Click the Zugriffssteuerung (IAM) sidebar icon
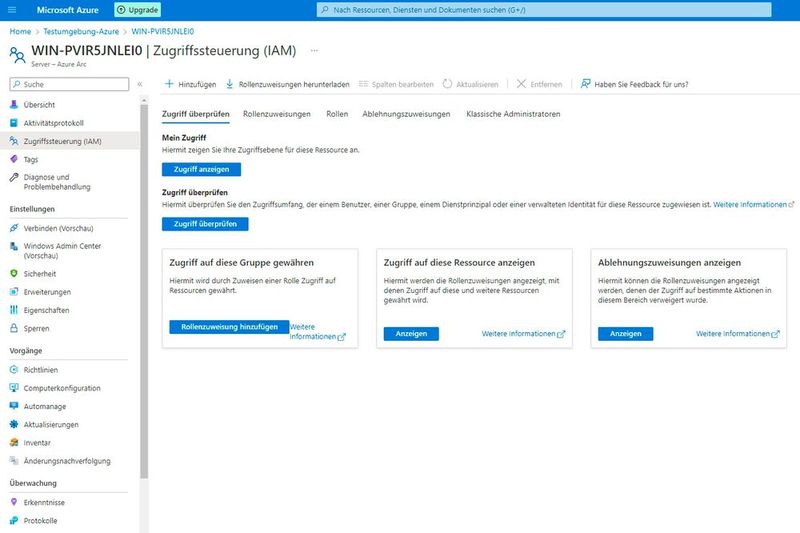This screenshot has height=533, width=800. [14, 141]
